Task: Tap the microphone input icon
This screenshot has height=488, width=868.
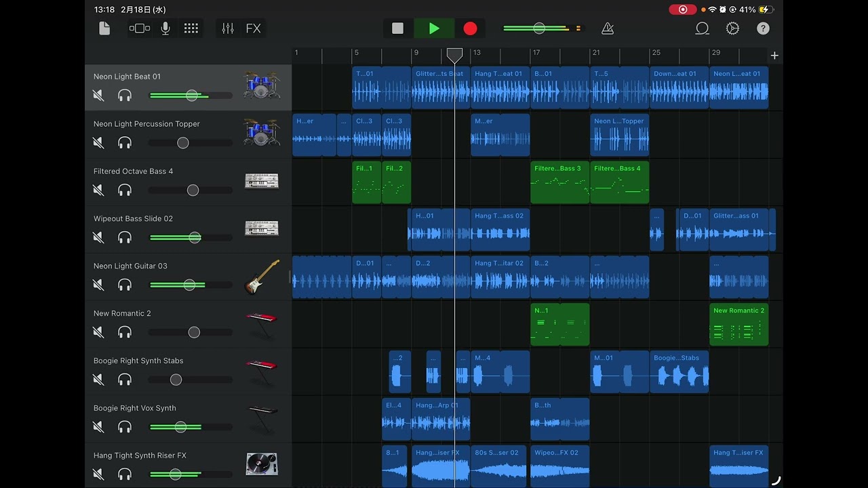Action: tap(165, 28)
